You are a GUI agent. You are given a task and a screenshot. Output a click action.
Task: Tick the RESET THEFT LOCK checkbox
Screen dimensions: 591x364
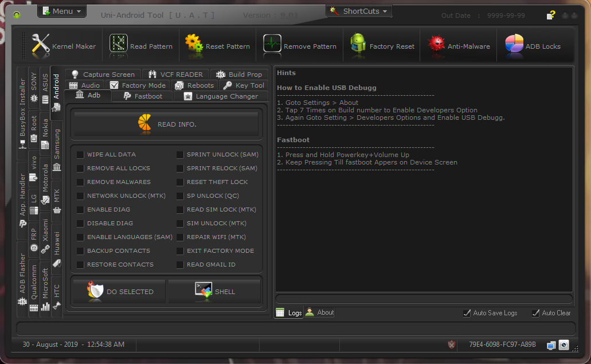(180, 182)
